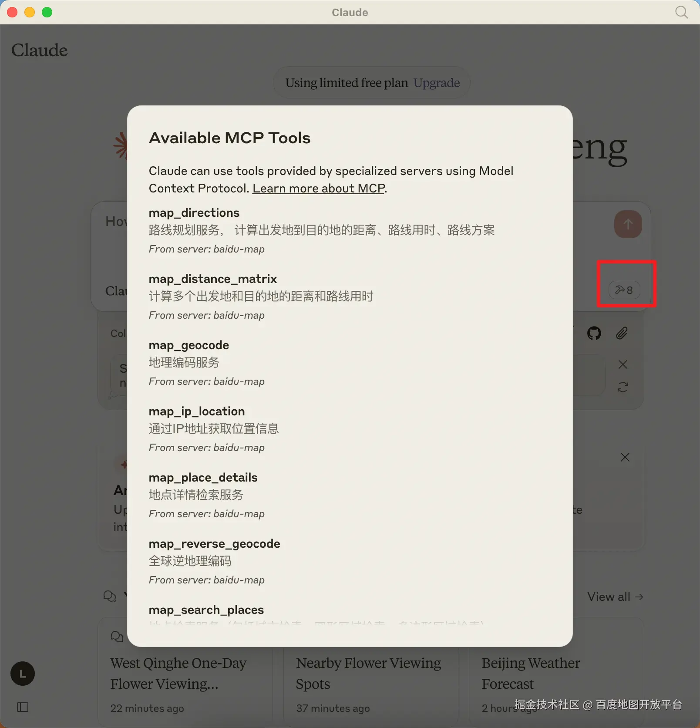Click the 地点详情检索服务 description text
The width and height of the screenshot is (700, 728).
coord(196,495)
